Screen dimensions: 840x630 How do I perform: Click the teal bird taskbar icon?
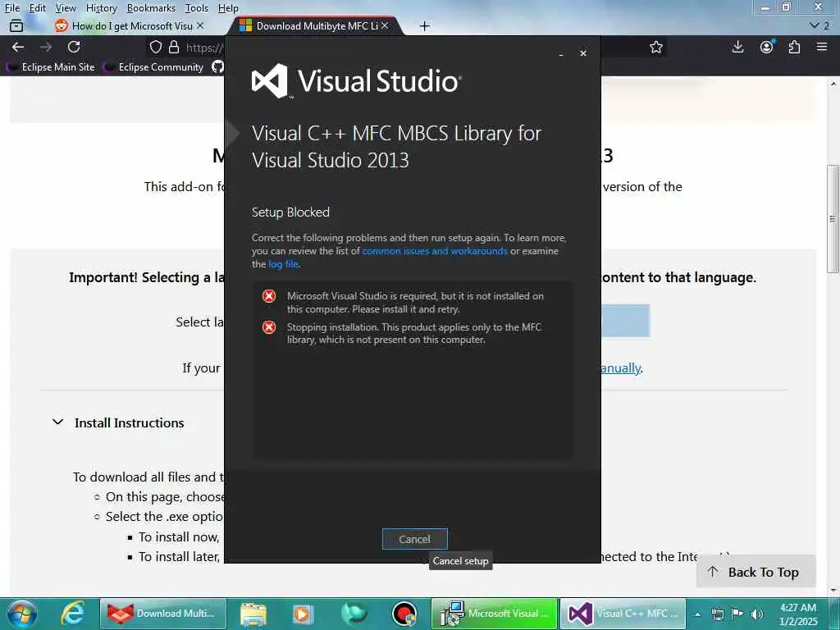[354, 614]
